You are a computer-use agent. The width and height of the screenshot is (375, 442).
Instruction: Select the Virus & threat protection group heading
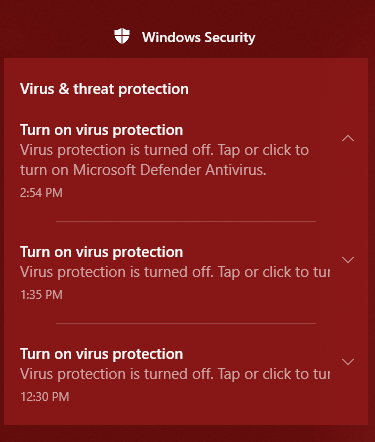[104, 89]
